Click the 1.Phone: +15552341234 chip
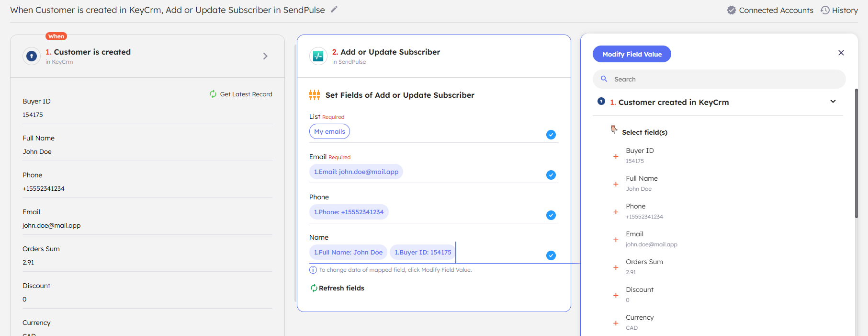Image resolution: width=868 pixels, height=336 pixels. pyautogui.click(x=349, y=212)
